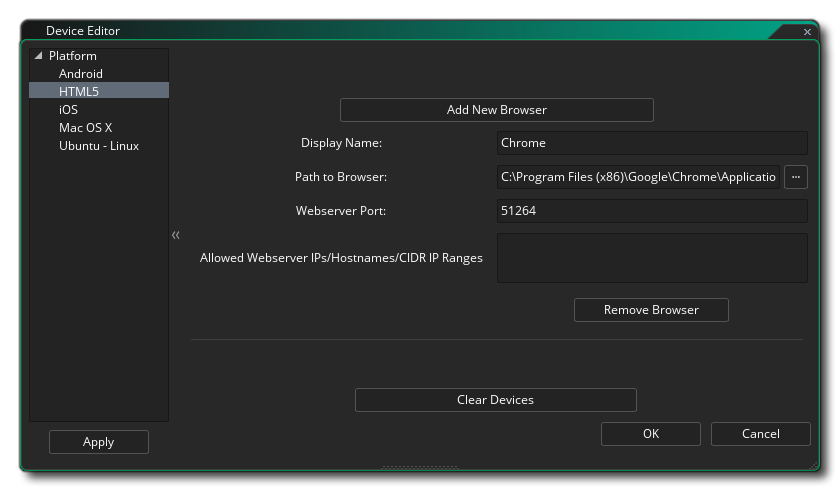
Task: Click the resize grip at window bottom edge
Action: pos(419,466)
